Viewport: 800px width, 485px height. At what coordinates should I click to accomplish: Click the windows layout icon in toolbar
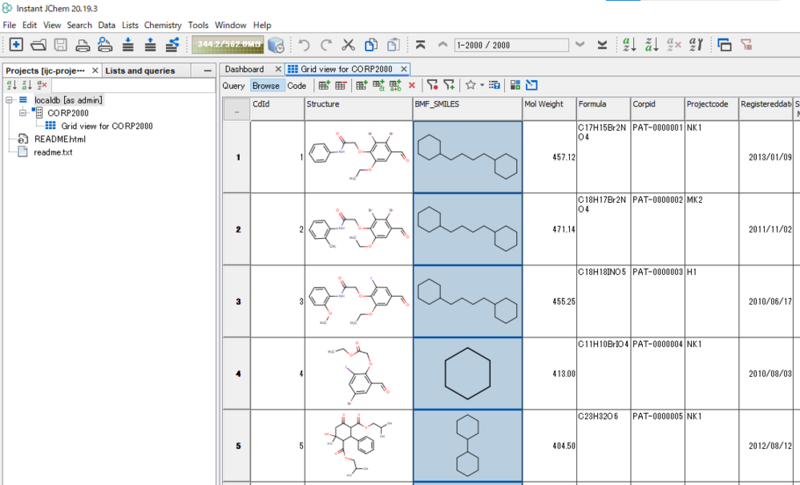[x=724, y=45]
